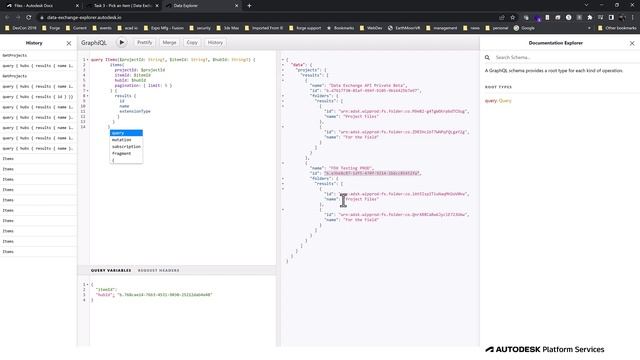Toggle History from the GraphiQL toolbar
This screenshot has width=640, height=360.
tap(215, 42)
